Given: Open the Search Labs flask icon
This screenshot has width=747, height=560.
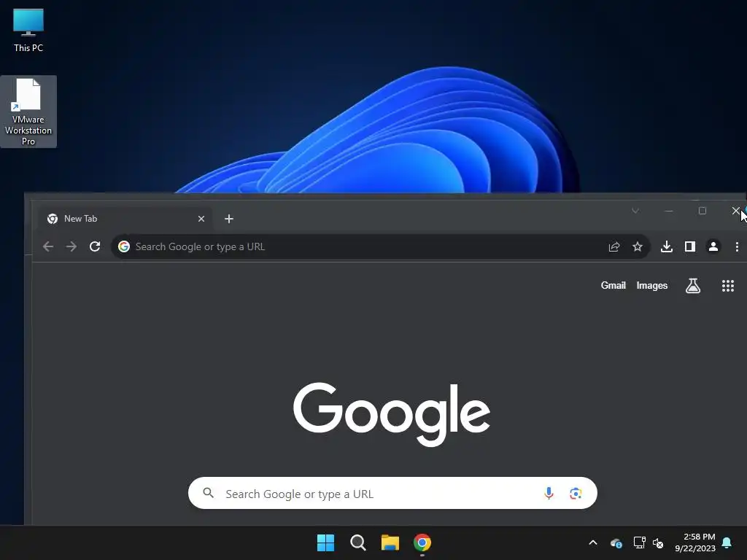Looking at the screenshot, I should [x=693, y=286].
